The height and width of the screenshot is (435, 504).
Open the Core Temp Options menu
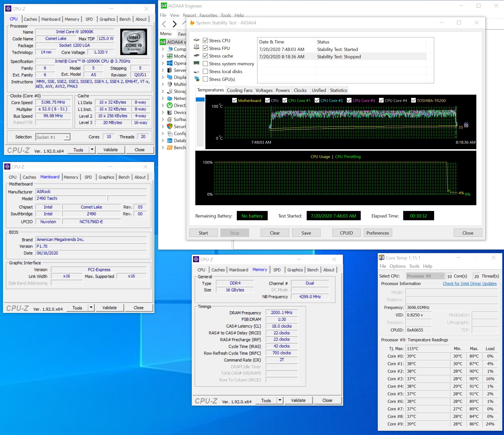point(397,266)
